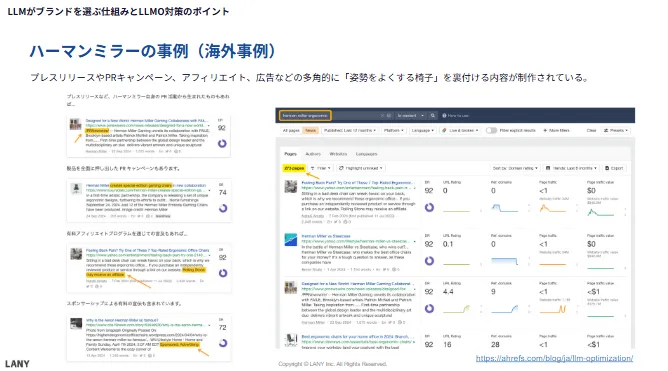Click the DR 72 ring icon in bottom-left card
The image size is (668, 371).
[222, 343]
